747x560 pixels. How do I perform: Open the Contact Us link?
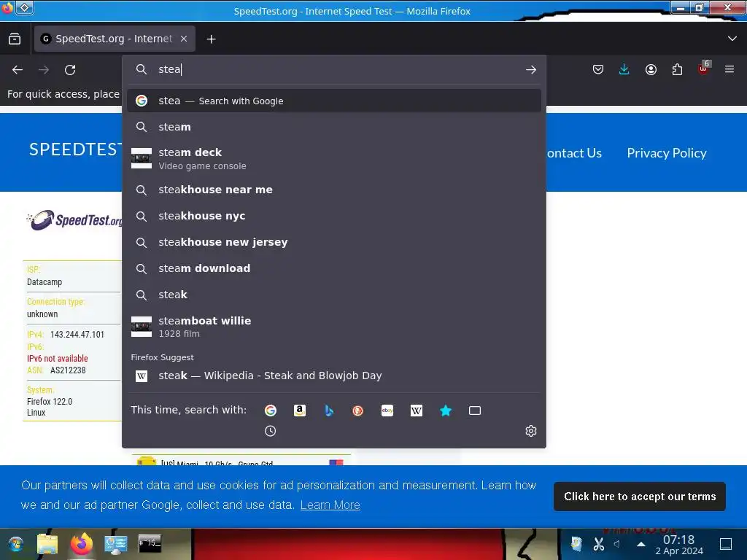click(574, 153)
